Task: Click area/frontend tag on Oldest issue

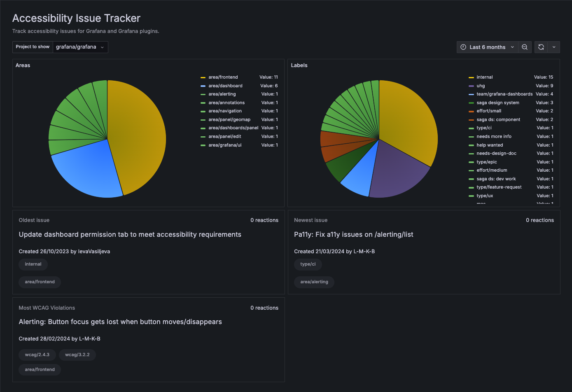Action: click(40, 282)
